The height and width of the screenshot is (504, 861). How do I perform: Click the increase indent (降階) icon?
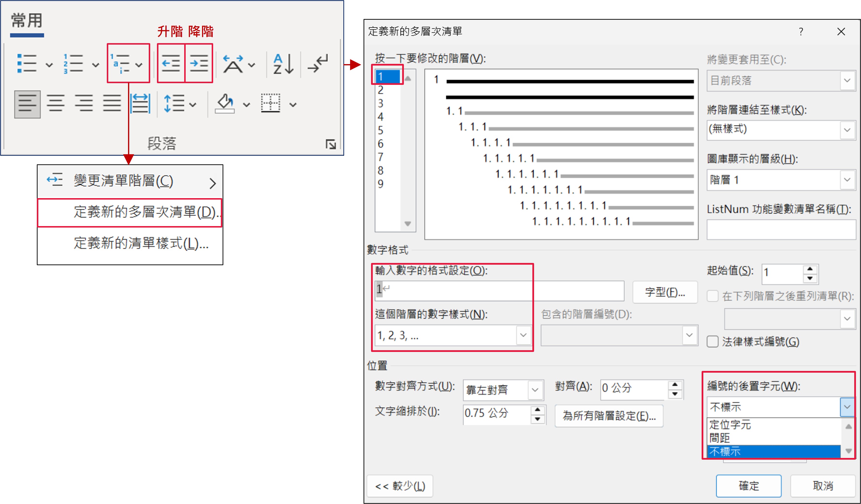click(x=199, y=64)
